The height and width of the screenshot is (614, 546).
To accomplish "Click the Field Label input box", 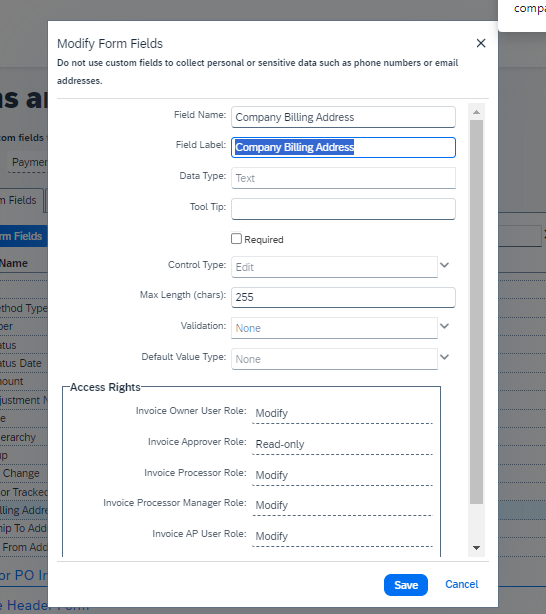I will point(344,147).
